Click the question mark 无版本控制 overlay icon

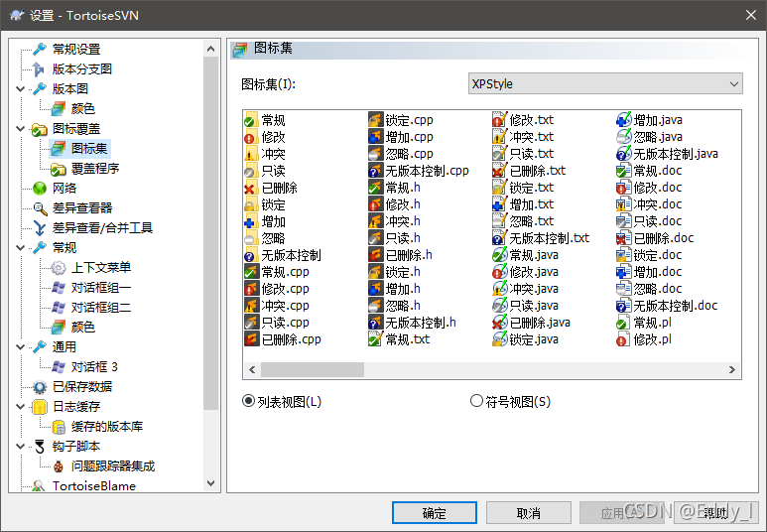click(x=251, y=255)
